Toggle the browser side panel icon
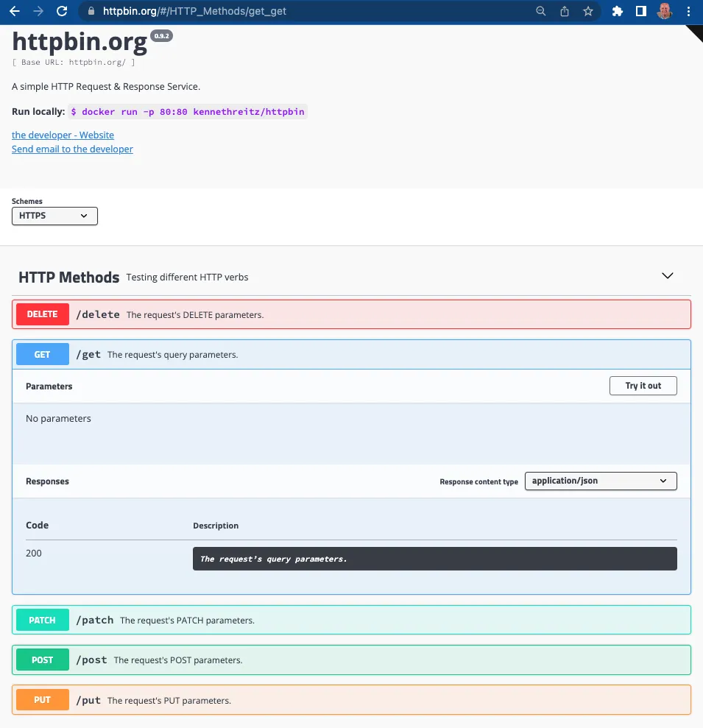 click(x=640, y=11)
